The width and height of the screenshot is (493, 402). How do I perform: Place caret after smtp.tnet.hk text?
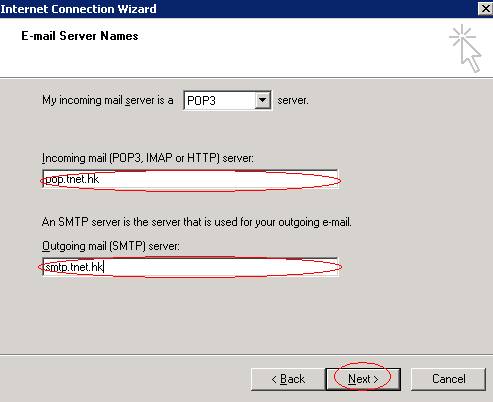(104, 267)
